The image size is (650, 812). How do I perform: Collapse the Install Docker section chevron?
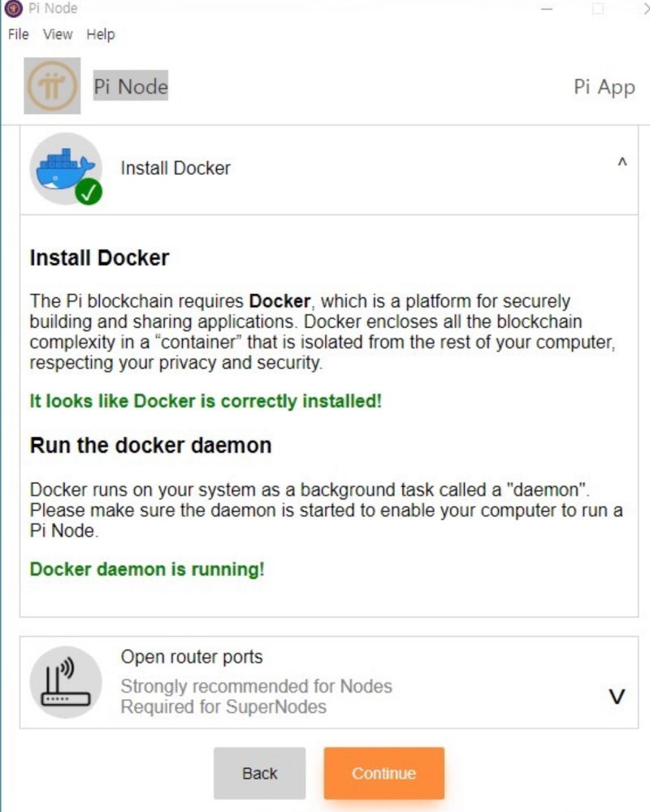point(622,163)
